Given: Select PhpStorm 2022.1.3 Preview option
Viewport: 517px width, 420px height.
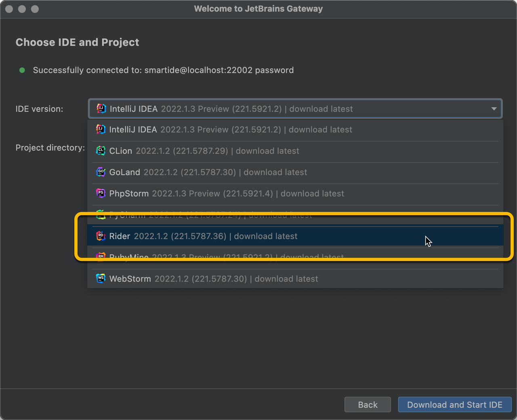Looking at the screenshot, I should (295, 193).
